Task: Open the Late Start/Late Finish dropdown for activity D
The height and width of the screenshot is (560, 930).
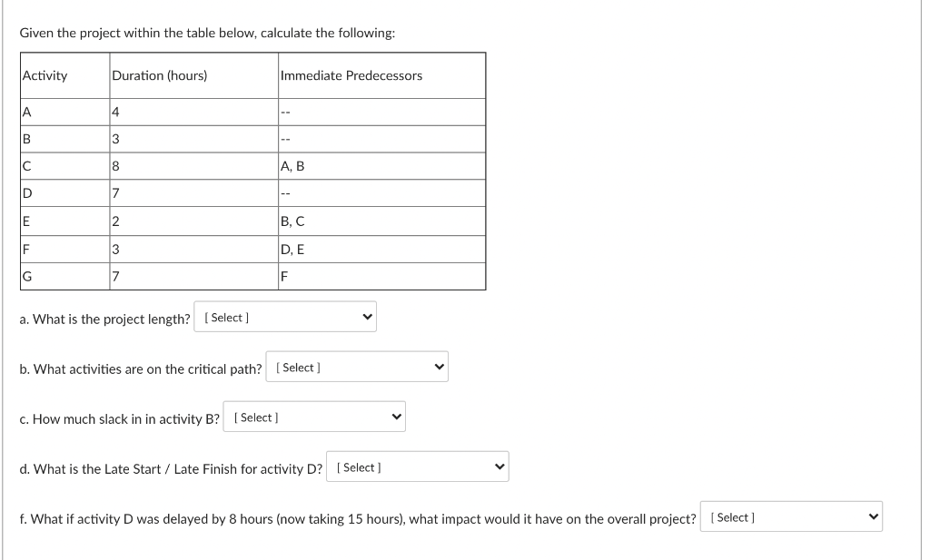Action: tap(416, 466)
